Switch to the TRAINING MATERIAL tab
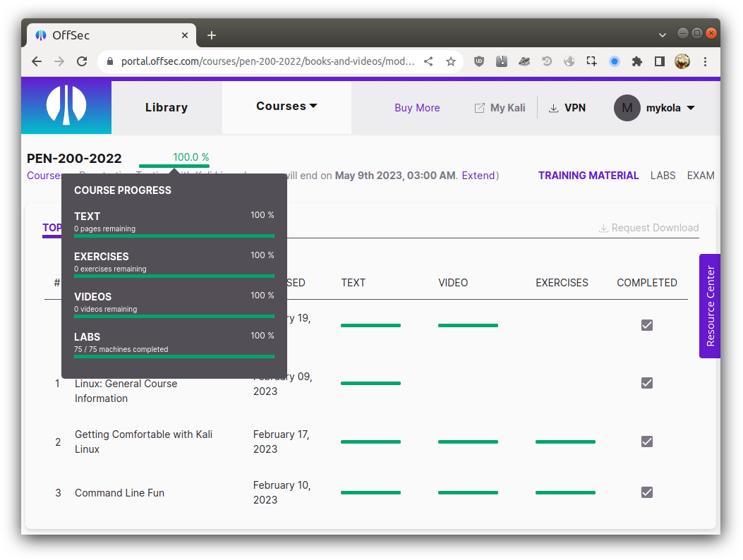This screenshot has width=743, height=560. pos(588,176)
